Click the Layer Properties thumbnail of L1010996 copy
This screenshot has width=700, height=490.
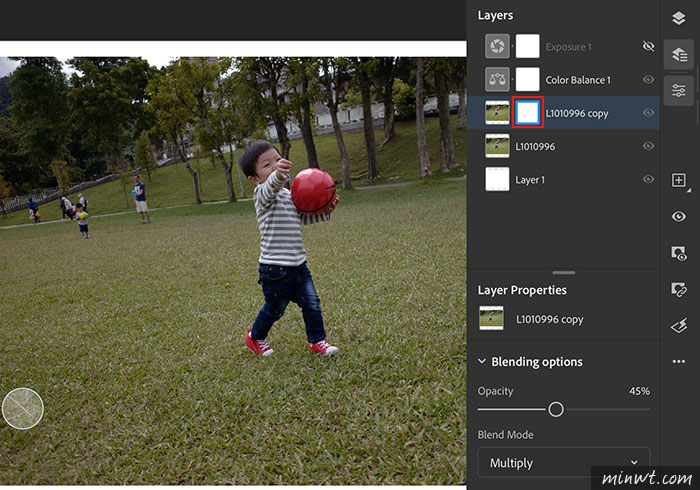click(491, 318)
